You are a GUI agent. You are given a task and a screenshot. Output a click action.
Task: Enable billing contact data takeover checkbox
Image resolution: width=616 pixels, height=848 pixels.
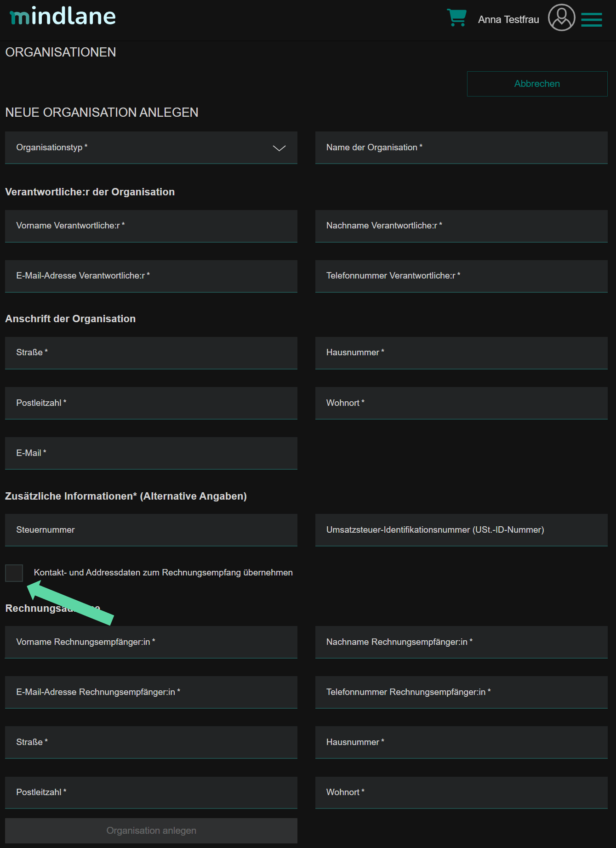(x=14, y=573)
